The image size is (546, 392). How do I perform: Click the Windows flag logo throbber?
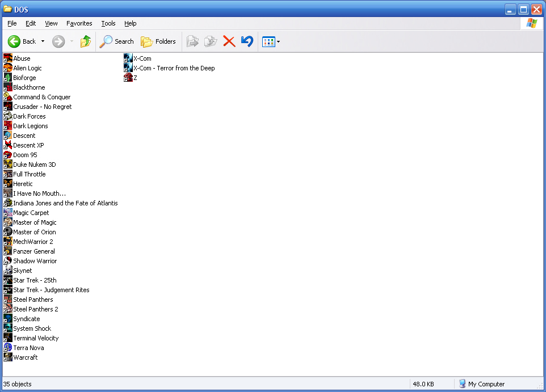coord(532,23)
